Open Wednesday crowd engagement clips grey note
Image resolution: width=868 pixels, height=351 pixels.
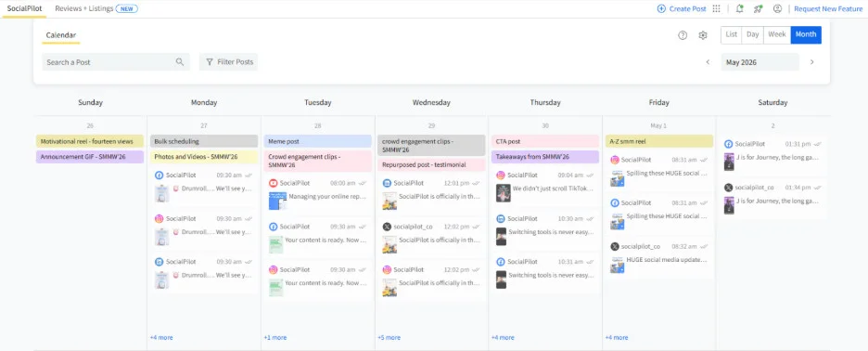point(431,145)
